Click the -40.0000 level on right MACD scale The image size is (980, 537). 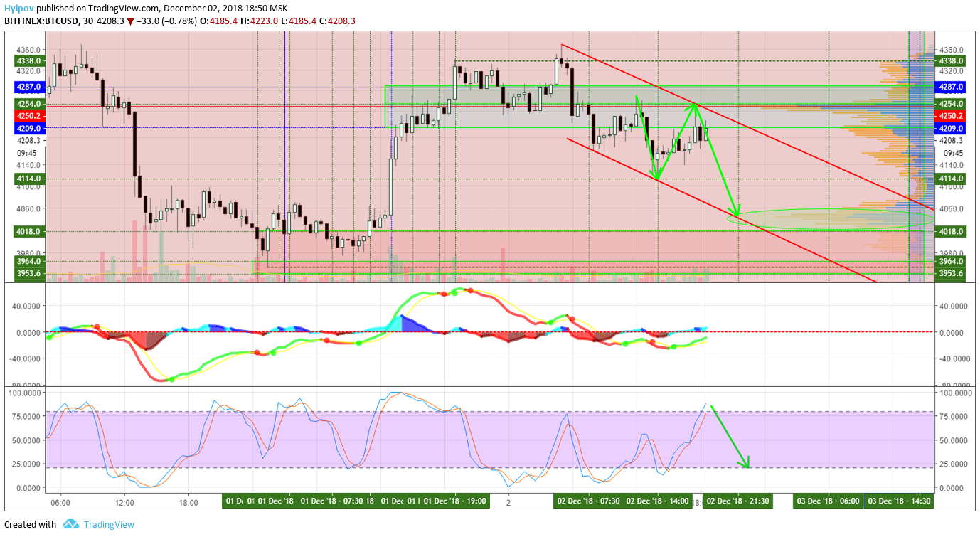coord(954,358)
